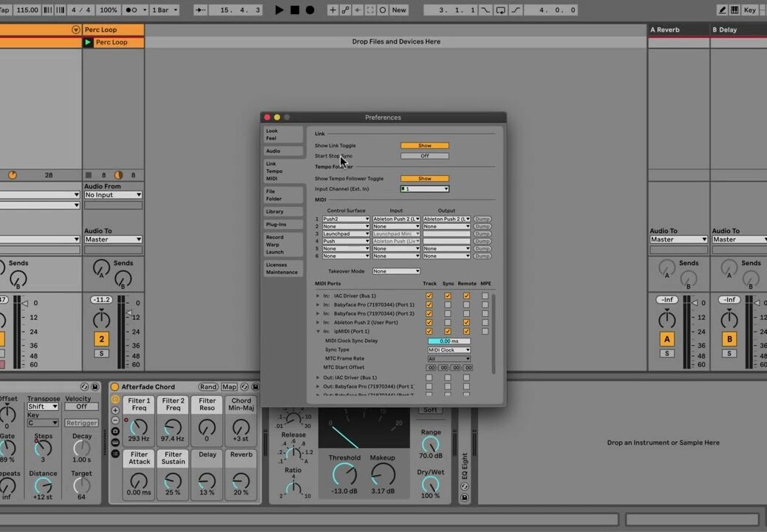Click the Retrigger button
This screenshot has height=532, width=767.
pos(82,423)
